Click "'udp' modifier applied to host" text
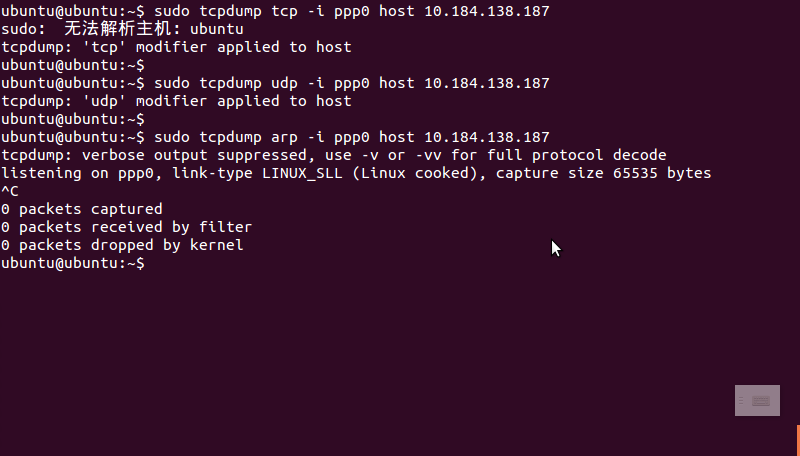This screenshot has width=800, height=456. (217, 101)
